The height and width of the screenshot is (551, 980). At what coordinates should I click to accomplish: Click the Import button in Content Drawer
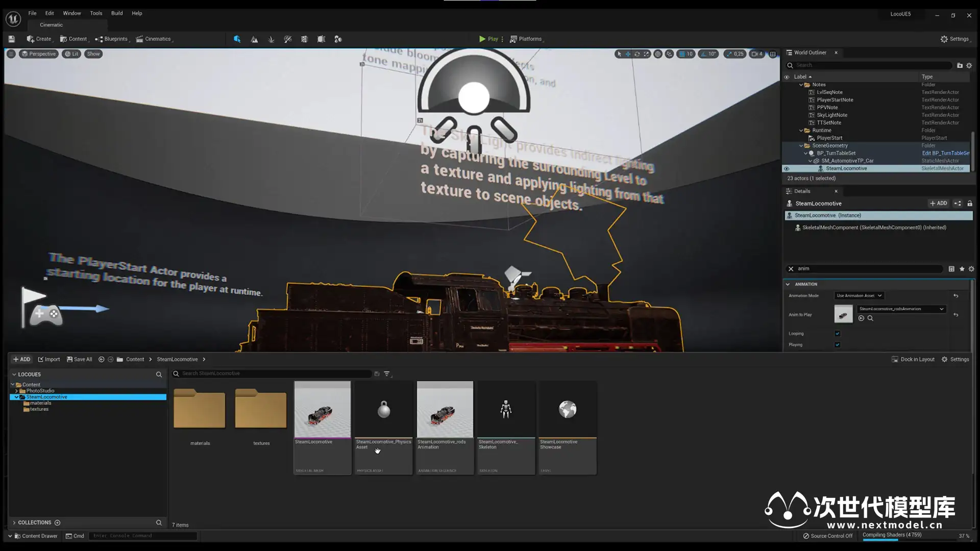(x=49, y=360)
